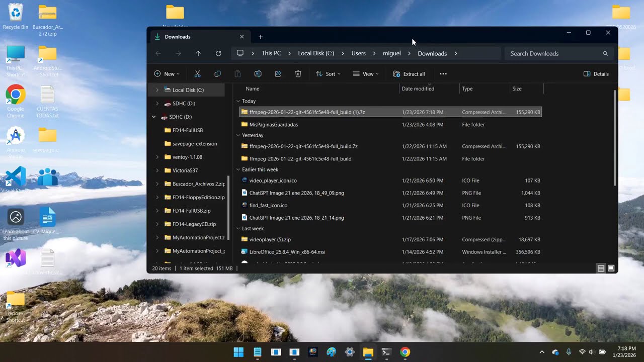The image size is (644, 362).
Task: Click the Share icon in toolbar
Action: pyautogui.click(x=278, y=74)
